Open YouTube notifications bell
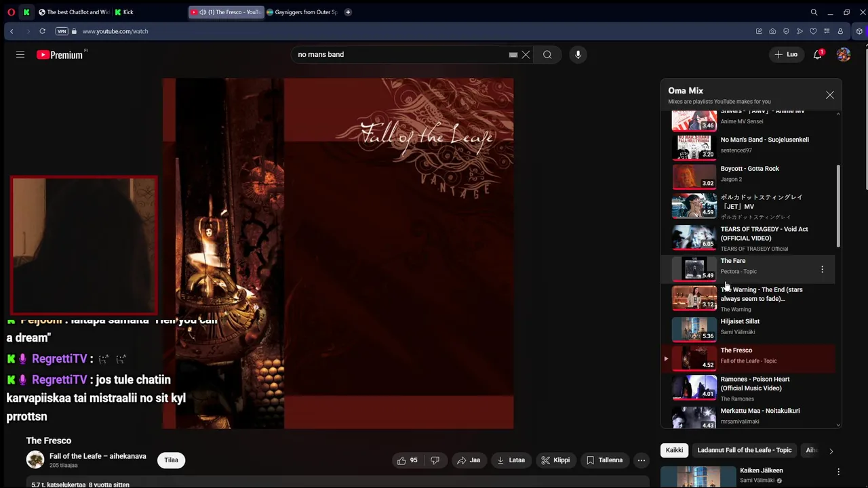Viewport: 868px width, 488px height. 818,55
